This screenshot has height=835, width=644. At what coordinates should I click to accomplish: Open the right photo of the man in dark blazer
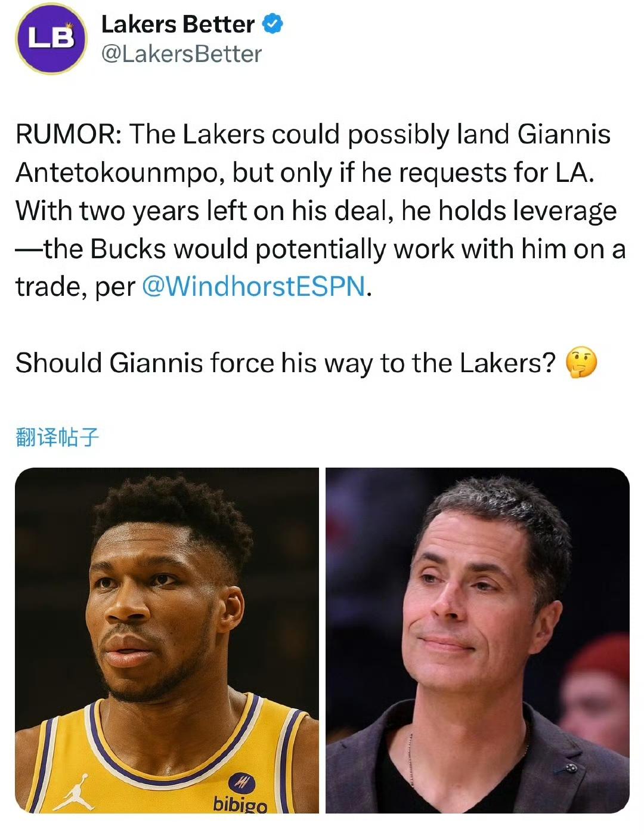478,641
